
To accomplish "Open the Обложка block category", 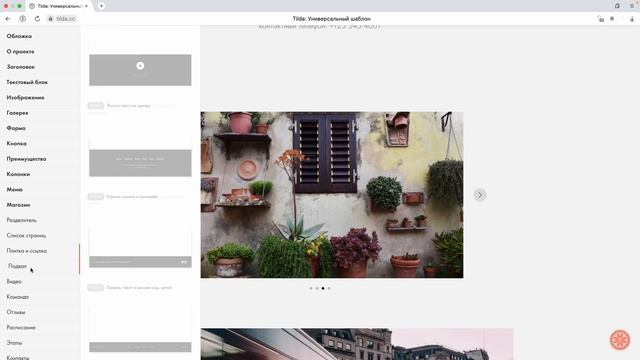I will pyautogui.click(x=19, y=36).
